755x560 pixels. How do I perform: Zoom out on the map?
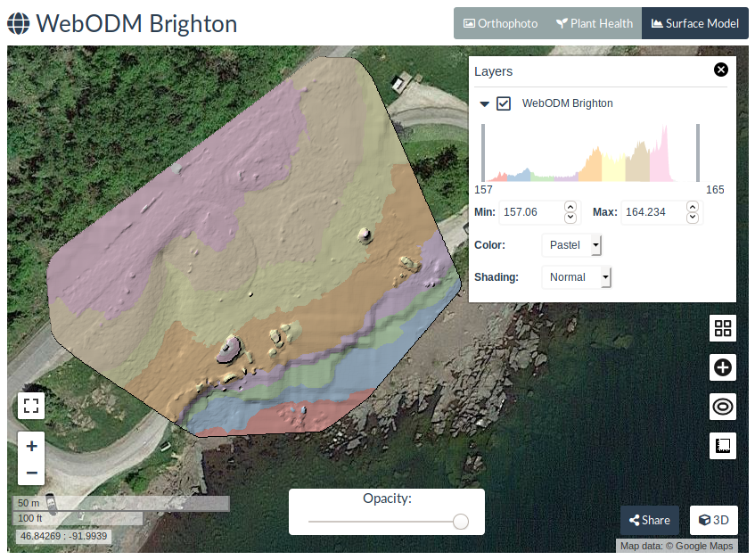(x=31, y=473)
